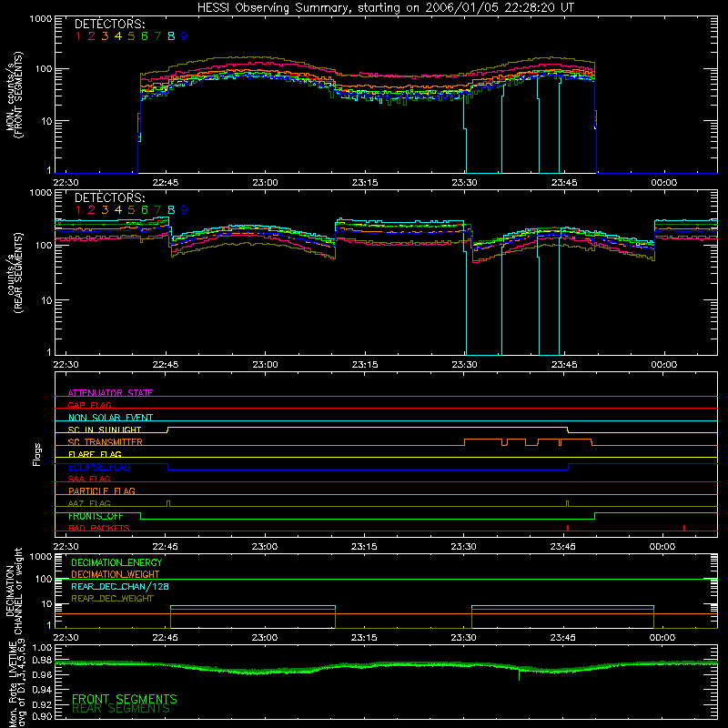Select the HESSI Observing Summary plot title

385,8
